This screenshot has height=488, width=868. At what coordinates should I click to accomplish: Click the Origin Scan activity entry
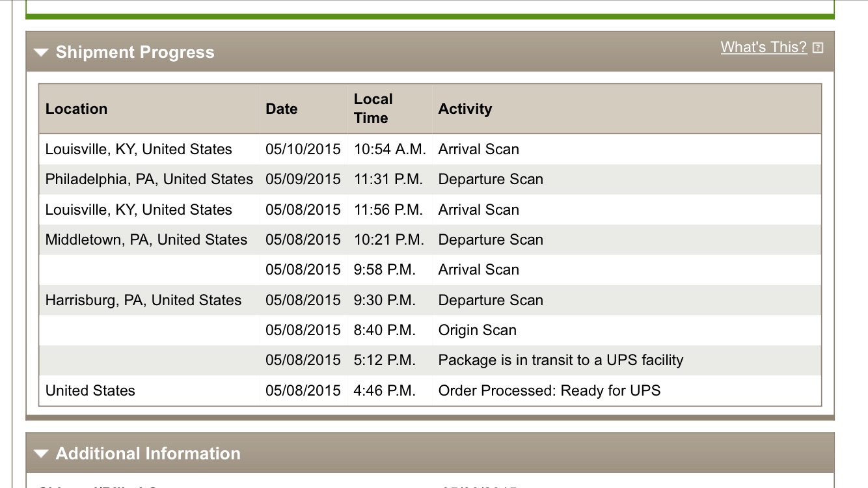[x=477, y=331]
